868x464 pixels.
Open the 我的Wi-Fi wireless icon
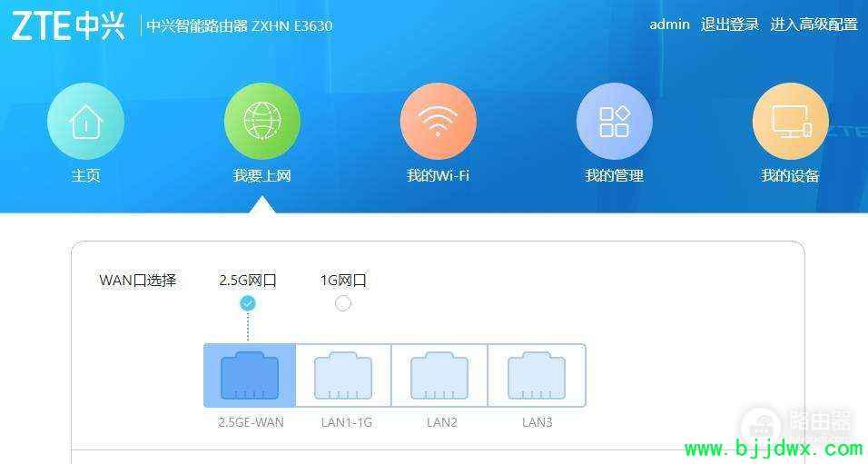(439, 122)
